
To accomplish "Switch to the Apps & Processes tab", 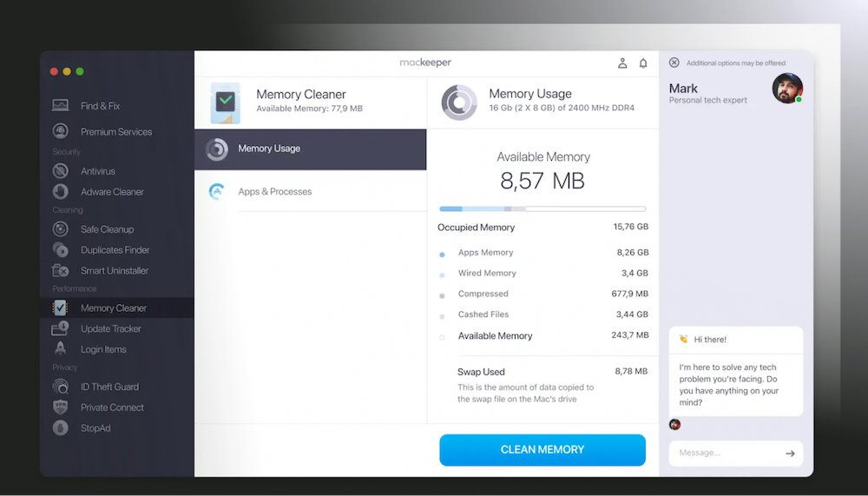I will tap(310, 191).
